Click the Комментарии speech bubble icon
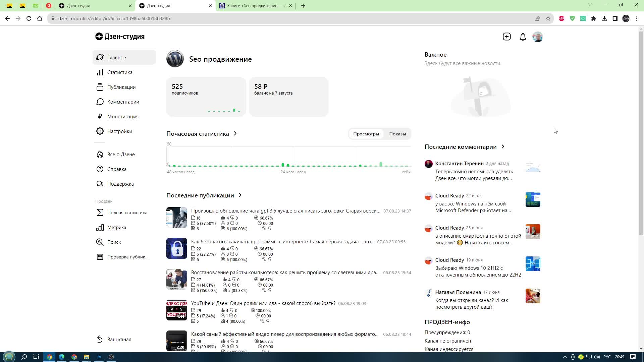The width and height of the screenshot is (644, 362). click(x=100, y=102)
